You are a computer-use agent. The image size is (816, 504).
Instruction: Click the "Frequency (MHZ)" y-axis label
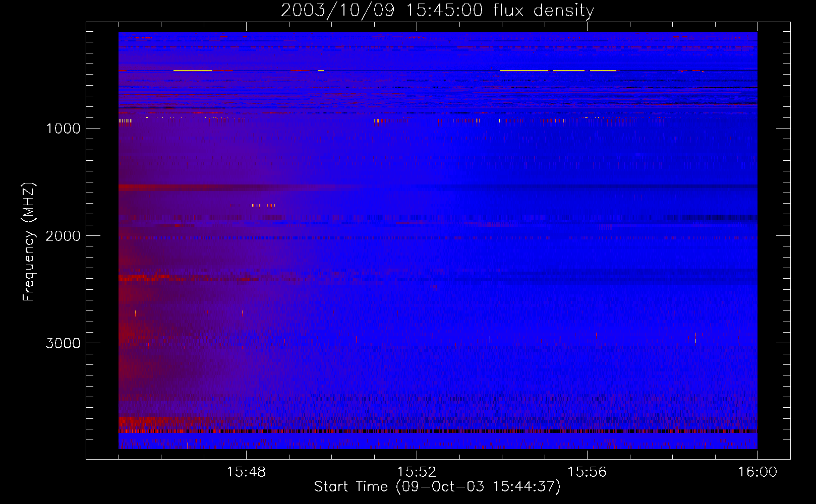29,242
